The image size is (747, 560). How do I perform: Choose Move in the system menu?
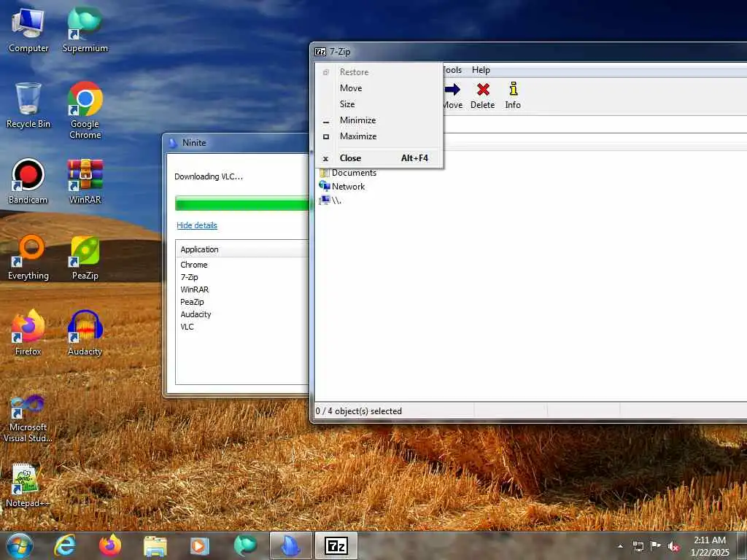379,88
